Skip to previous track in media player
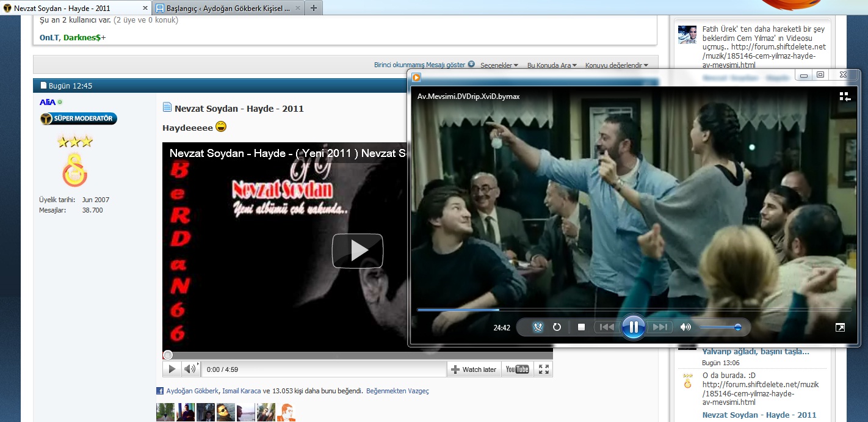868x422 pixels. point(607,327)
